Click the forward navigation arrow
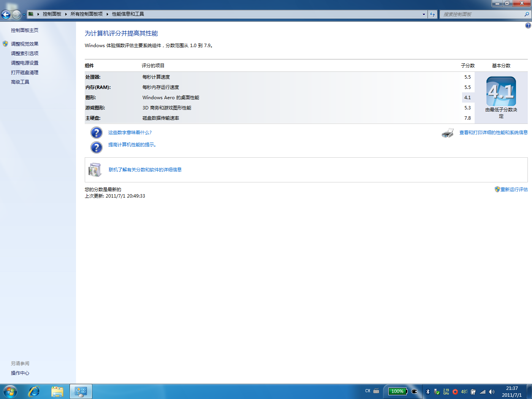 click(16, 14)
